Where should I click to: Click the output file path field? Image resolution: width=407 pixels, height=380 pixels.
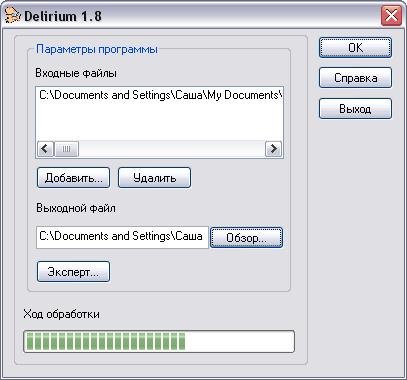122,237
